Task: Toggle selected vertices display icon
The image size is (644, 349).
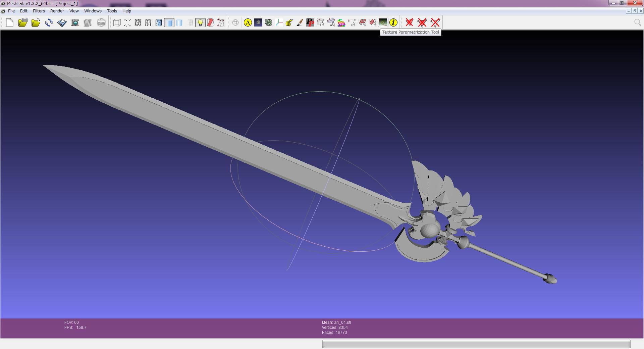Action: click(x=221, y=22)
